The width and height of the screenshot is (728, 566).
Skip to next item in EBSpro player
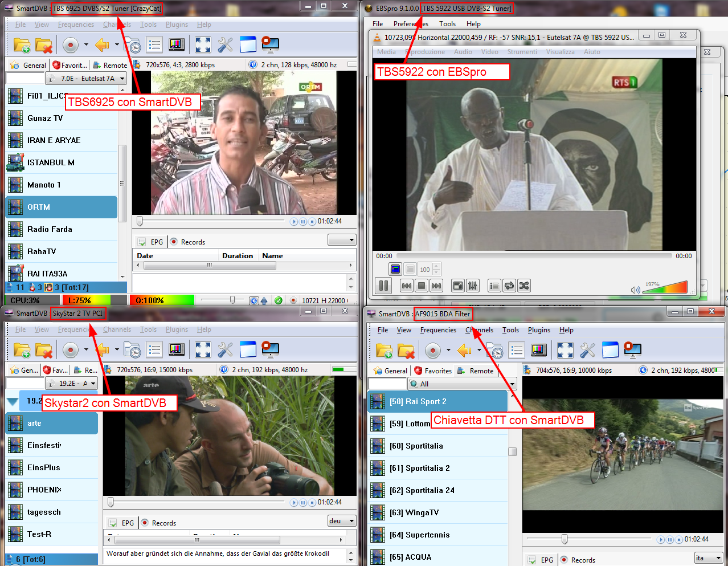pyautogui.click(x=436, y=286)
